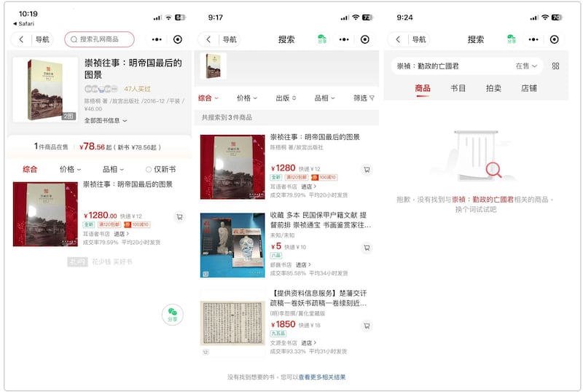The width and height of the screenshot is (583, 392).
Task: Tap the magnifier in 搜索孔网商品 box
Action: (x=74, y=39)
